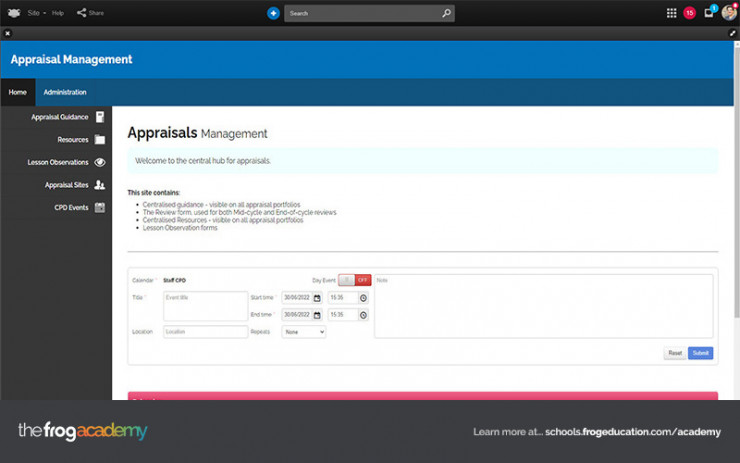Open Lesson Observations in sidebar
Screen dimensions: 740x463
pyautogui.click(x=58, y=162)
